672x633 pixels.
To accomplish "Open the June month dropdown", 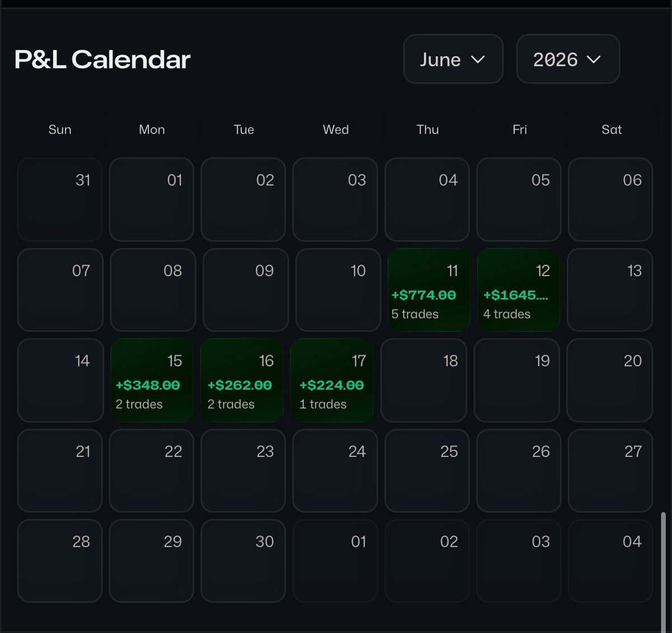I will (453, 59).
